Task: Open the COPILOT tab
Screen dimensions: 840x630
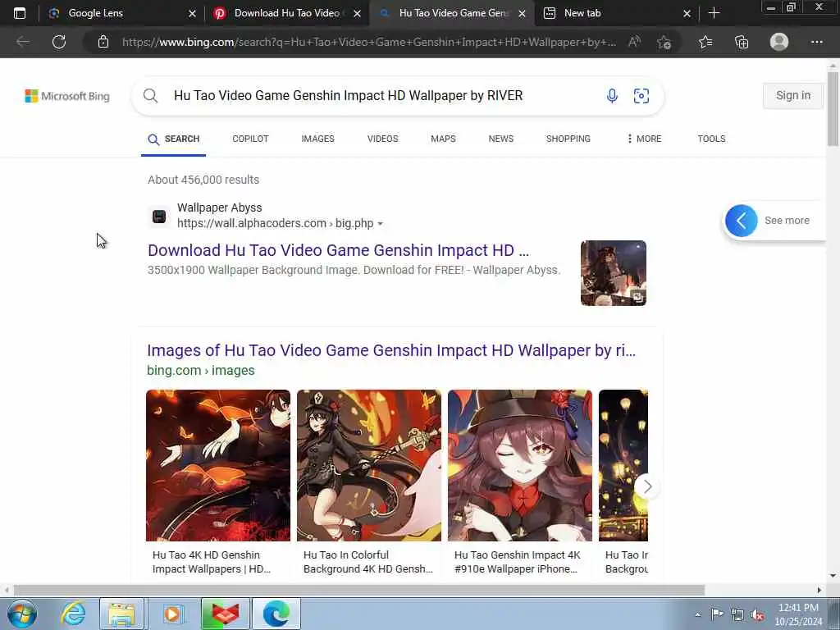Action: click(250, 139)
